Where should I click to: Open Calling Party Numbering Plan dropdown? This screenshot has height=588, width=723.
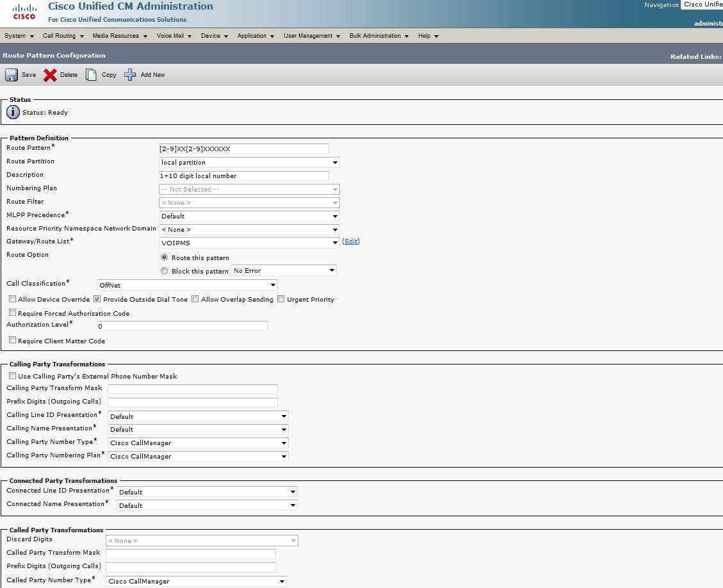[198, 456]
